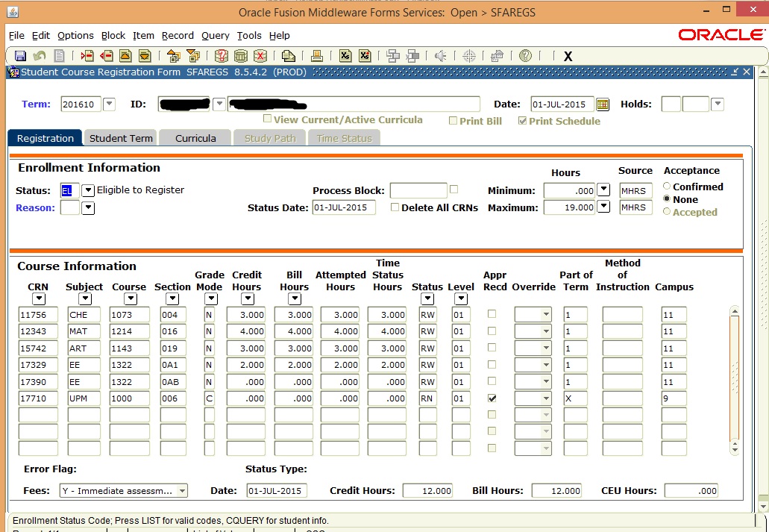The height and width of the screenshot is (532, 769).
Task: Click the Cancel Query toolbar icon
Action: 260,56
